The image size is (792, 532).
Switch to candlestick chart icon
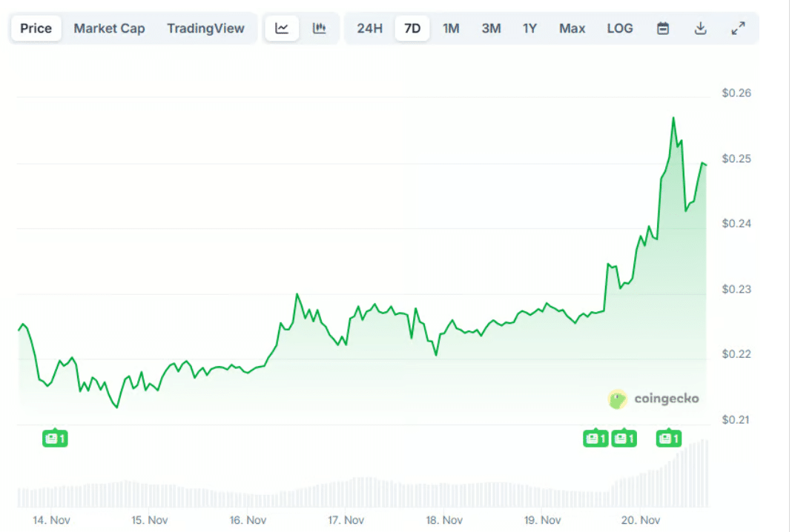(x=319, y=28)
